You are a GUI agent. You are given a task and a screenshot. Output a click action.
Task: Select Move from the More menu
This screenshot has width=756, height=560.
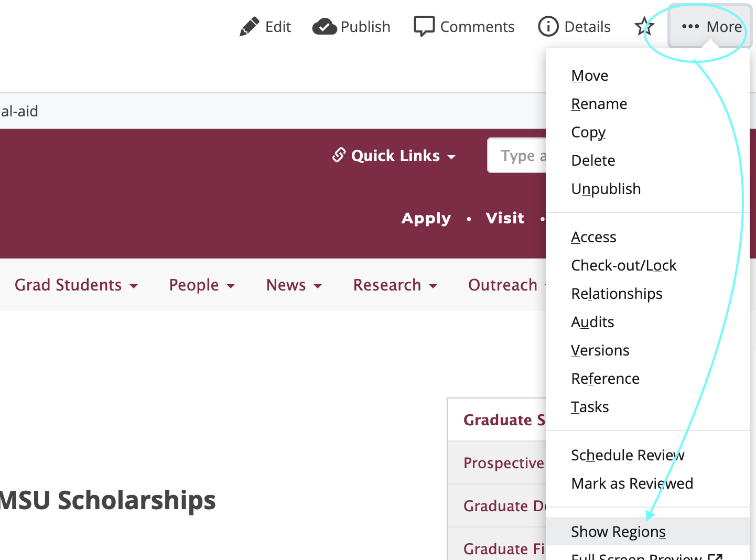[x=590, y=76]
